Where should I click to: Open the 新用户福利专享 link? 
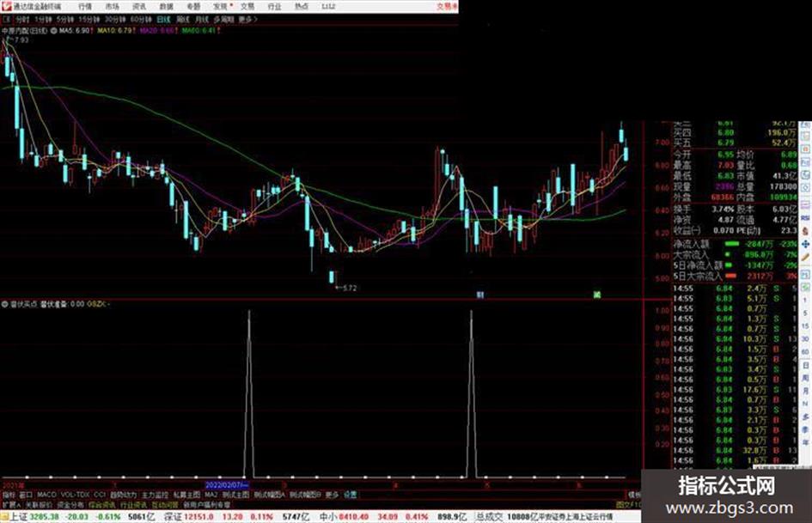pos(207,504)
